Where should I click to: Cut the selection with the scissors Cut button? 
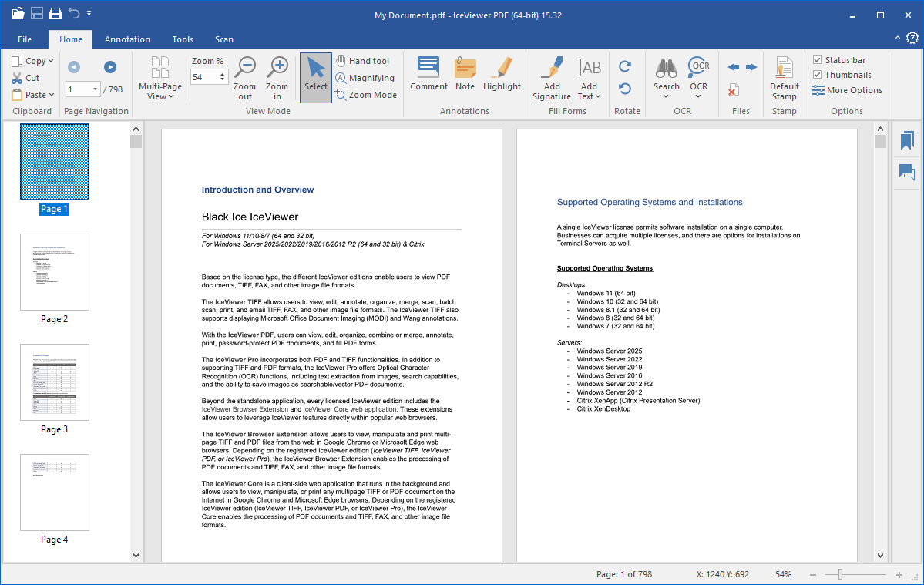pyautogui.click(x=25, y=78)
